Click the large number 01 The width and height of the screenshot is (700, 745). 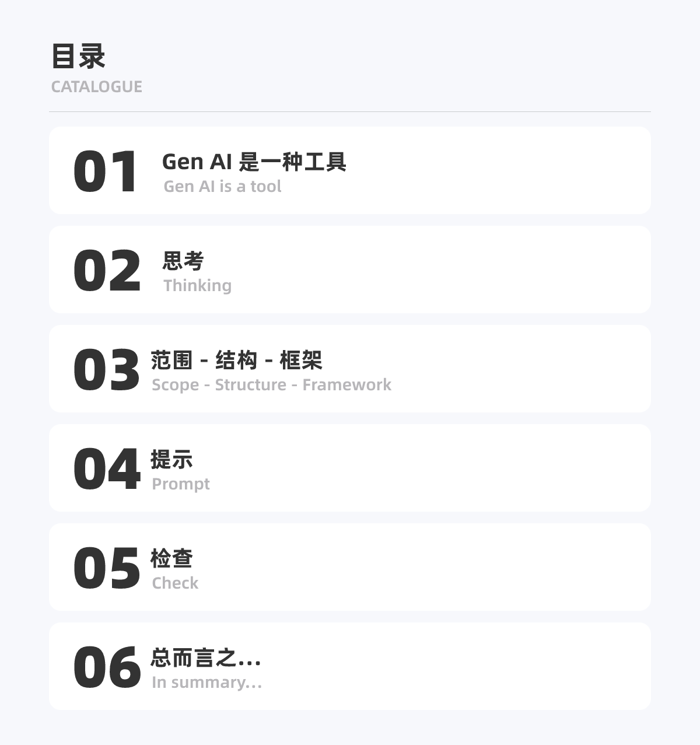click(106, 172)
